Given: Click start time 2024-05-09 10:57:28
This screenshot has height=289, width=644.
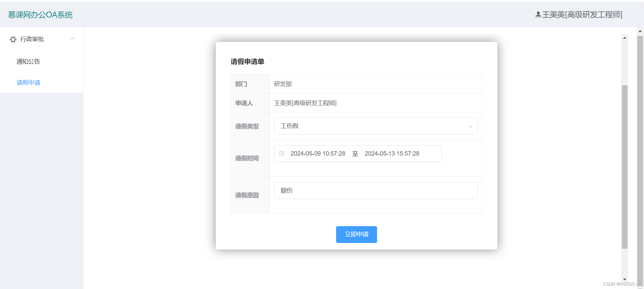Looking at the screenshot, I should point(318,154).
